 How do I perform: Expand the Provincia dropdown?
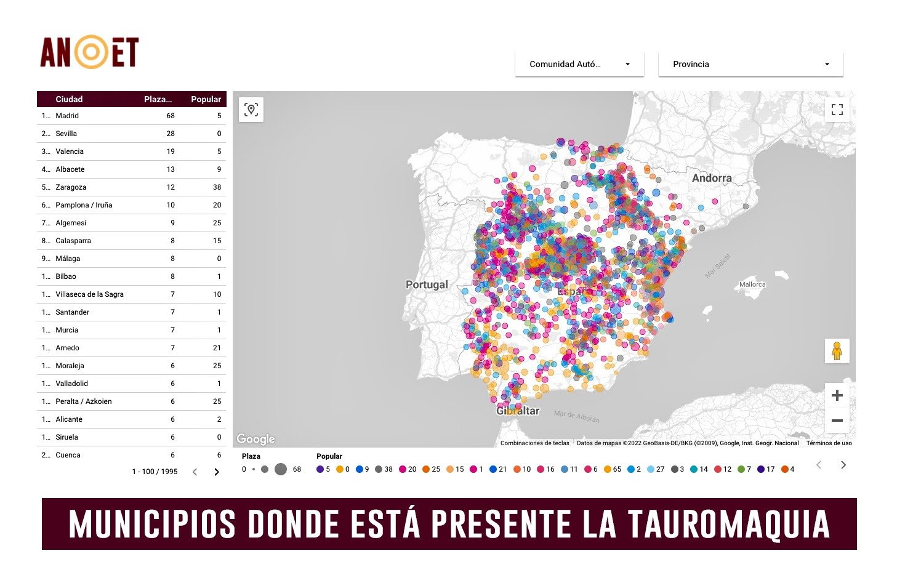[750, 64]
